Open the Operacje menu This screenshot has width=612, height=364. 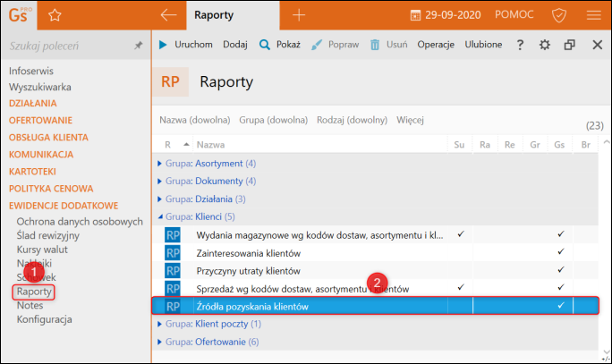coord(436,45)
